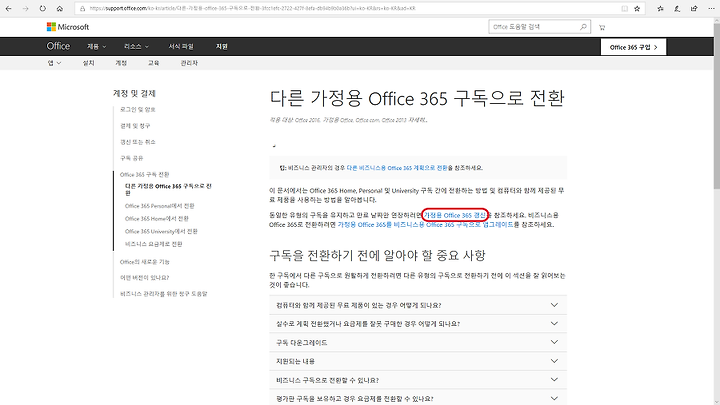The image size is (720, 405).
Task: Click the 자세히 link under the page title
Action: pos(418,120)
